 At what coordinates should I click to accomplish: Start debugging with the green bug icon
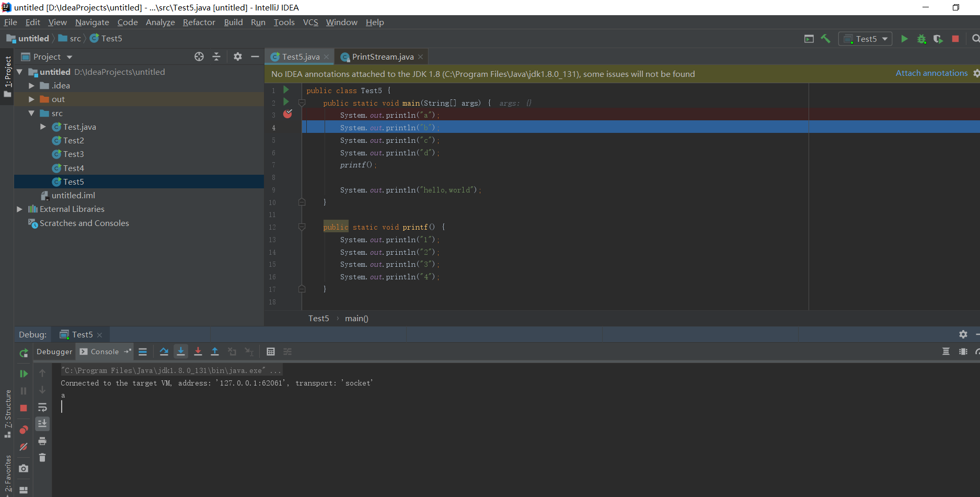click(921, 39)
